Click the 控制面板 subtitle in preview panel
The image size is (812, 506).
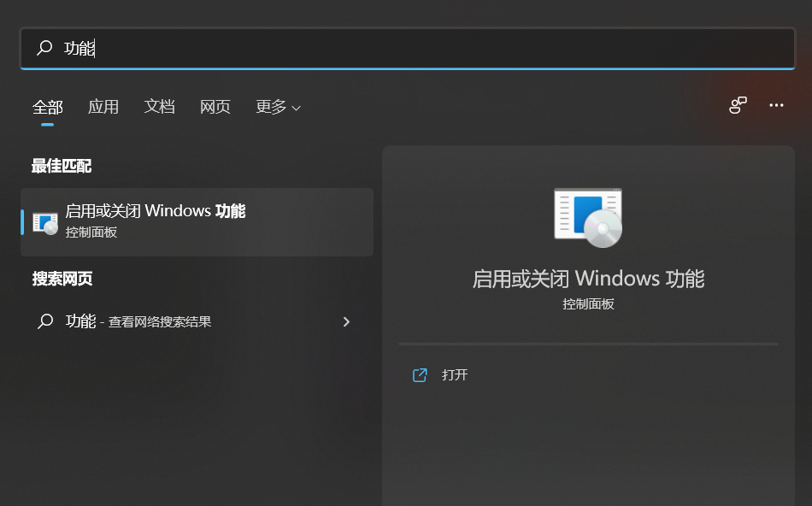pos(588,303)
